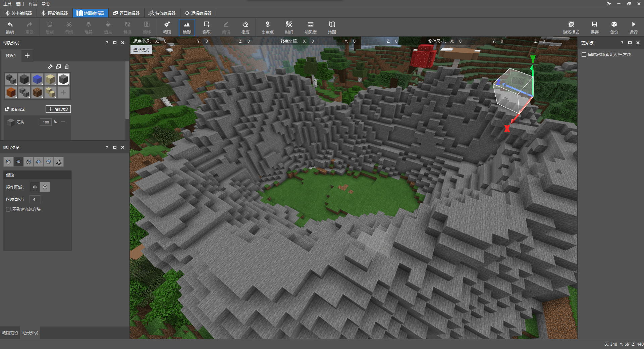Open the 帮助 menu

pos(46,4)
